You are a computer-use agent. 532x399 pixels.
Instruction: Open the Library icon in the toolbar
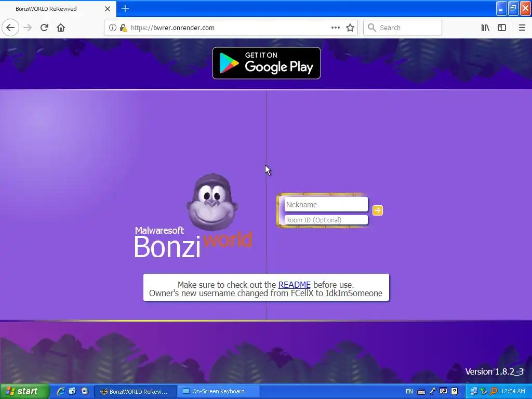[x=485, y=28]
